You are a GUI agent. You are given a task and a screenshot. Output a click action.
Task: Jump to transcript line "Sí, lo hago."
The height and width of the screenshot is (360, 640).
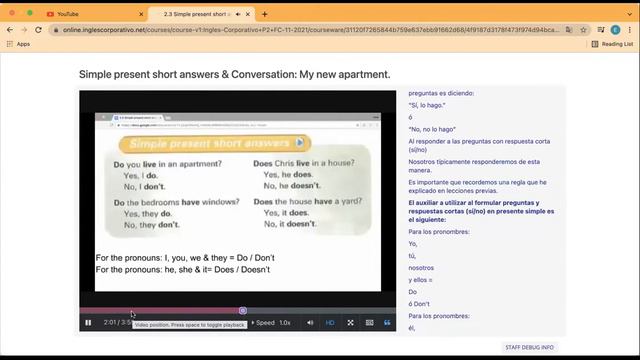click(427, 105)
